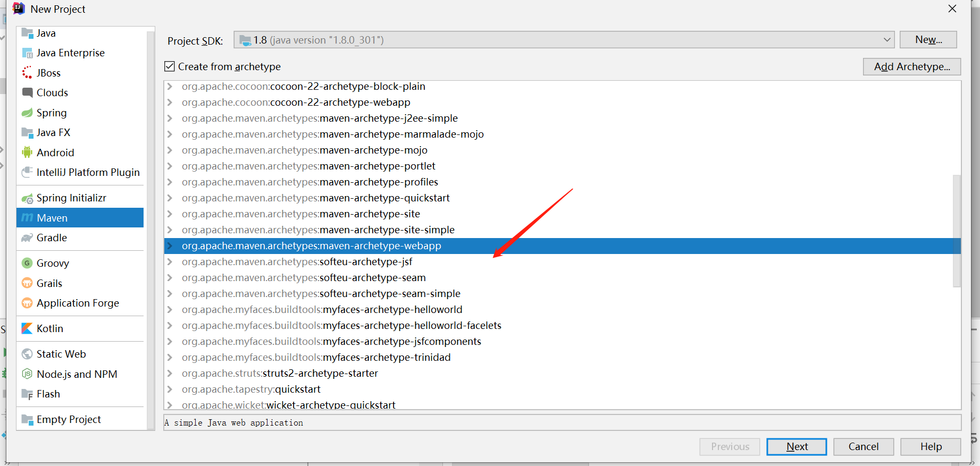The width and height of the screenshot is (980, 466).
Task: Expand softeu-archetype-jsf node
Action: [170, 261]
